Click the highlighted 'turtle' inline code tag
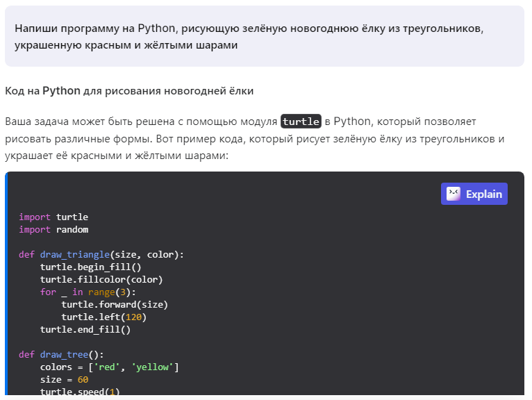This screenshot has width=532, height=400. (301, 121)
